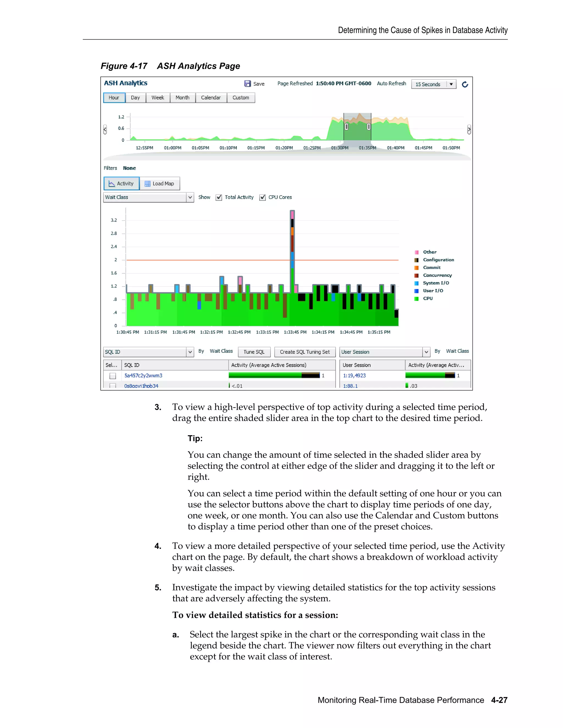563x728 pixels.
Task: Click the Concurrency legend color swatch
Action: (x=416, y=275)
